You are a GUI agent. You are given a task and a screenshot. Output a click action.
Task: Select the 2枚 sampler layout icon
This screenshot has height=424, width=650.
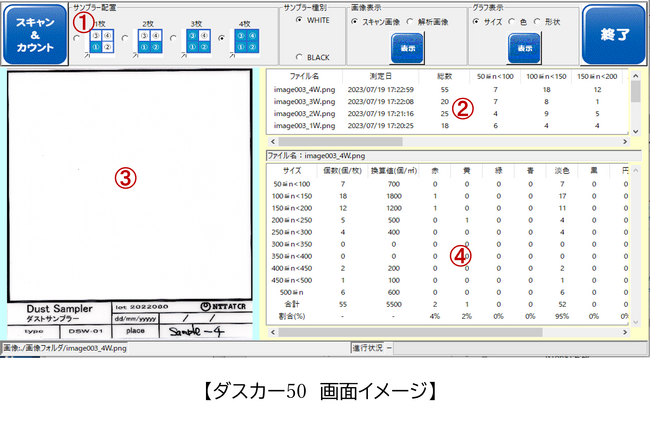point(147,38)
